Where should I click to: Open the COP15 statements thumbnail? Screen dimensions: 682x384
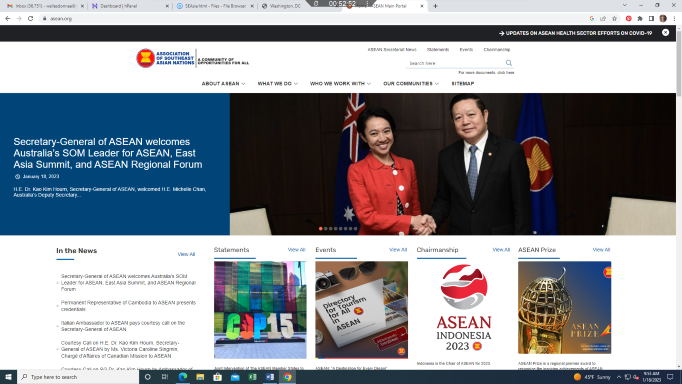click(260, 310)
